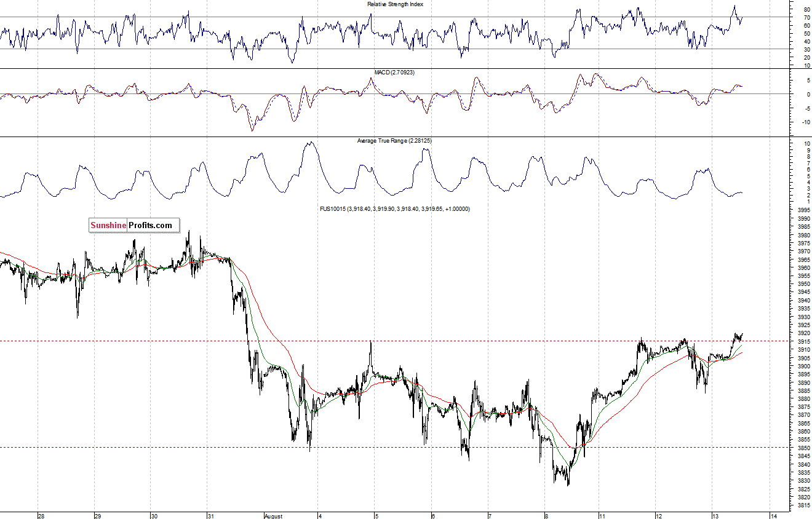The image size is (812, 519).
Task: Click the 3815 price axis value
Action: [803, 505]
